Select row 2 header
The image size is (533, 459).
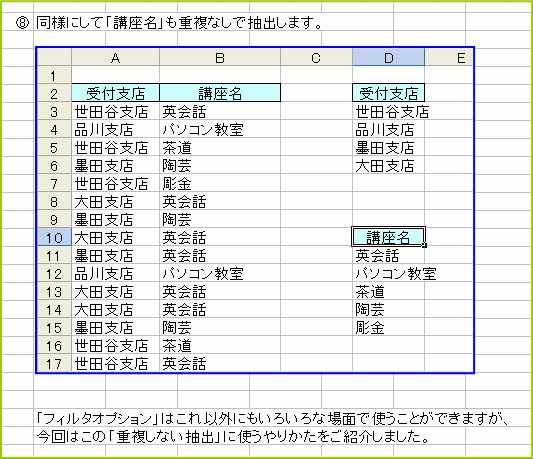54,93
